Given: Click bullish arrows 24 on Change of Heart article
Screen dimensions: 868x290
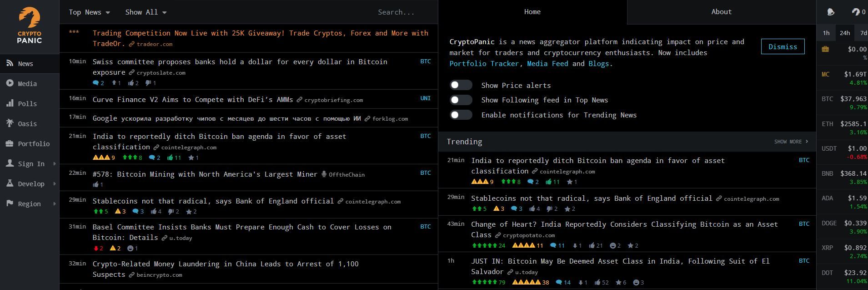Looking at the screenshot, I should [488, 245].
